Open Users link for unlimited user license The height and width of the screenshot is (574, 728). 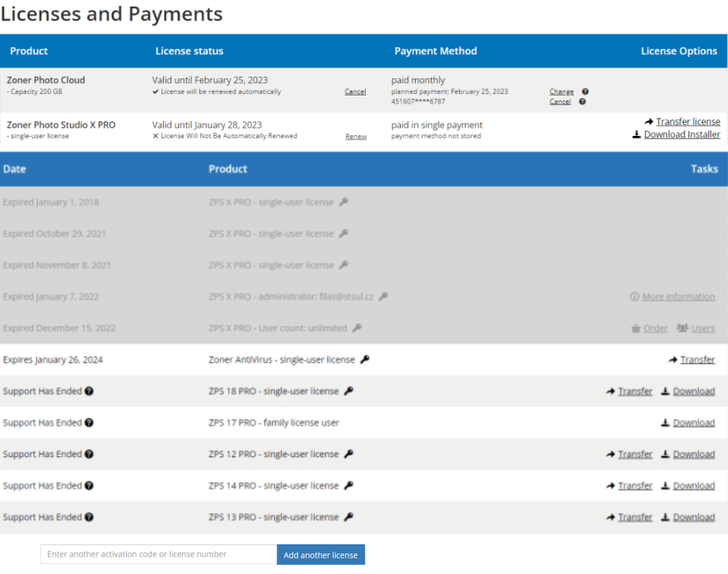click(703, 329)
